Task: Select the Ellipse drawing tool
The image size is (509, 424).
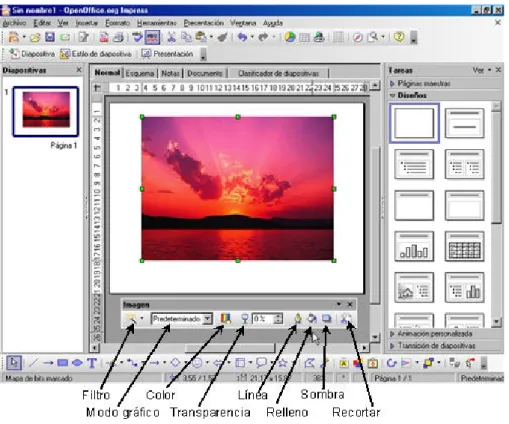Action: click(x=77, y=363)
